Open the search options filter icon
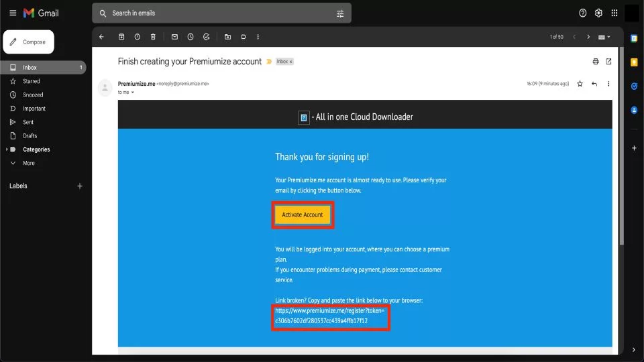The height and width of the screenshot is (362, 644). coord(340,13)
